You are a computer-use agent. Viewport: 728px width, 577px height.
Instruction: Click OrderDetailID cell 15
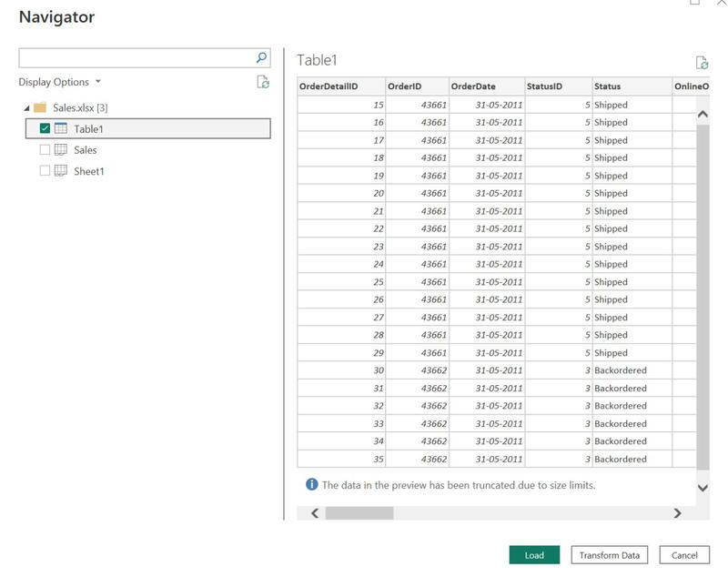click(x=341, y=105)
